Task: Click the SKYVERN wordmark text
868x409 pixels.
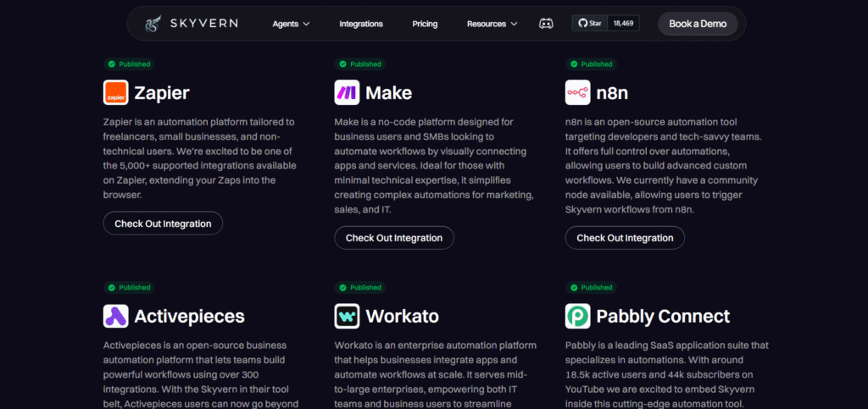Action: (x=203, y=23)
